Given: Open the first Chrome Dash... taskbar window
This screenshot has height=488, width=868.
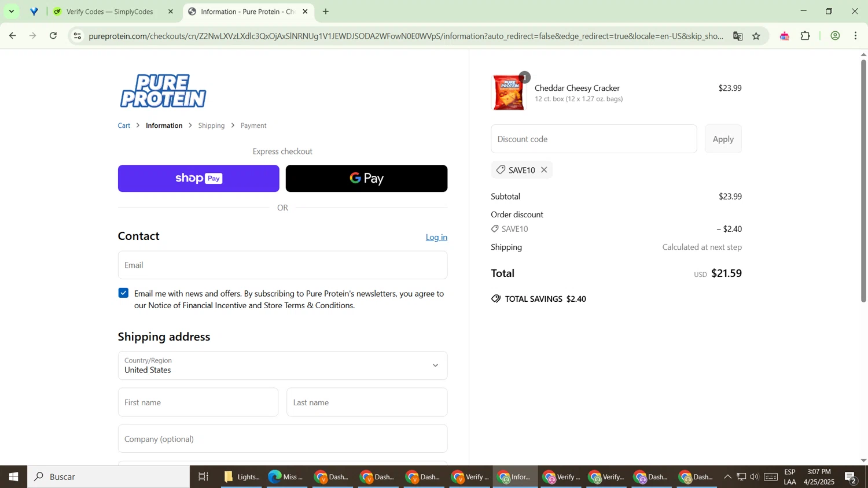Looking at the screenshot, I should click(x=332, y=477).
